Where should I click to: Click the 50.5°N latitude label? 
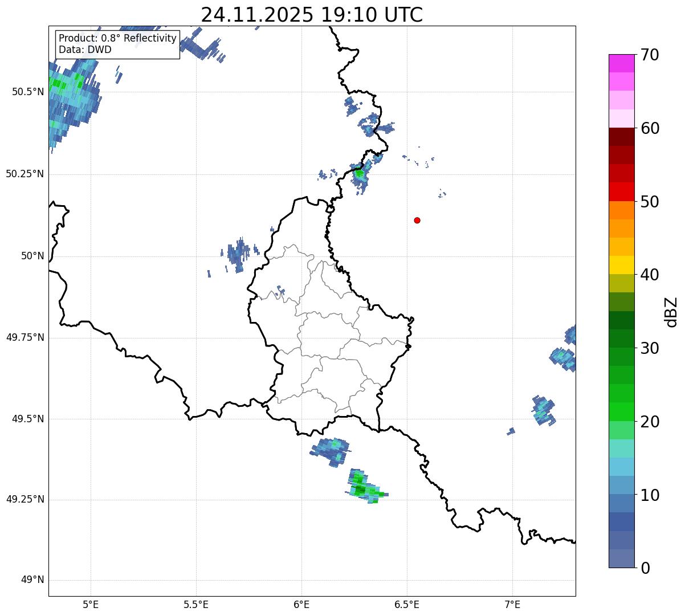[28, 92]
